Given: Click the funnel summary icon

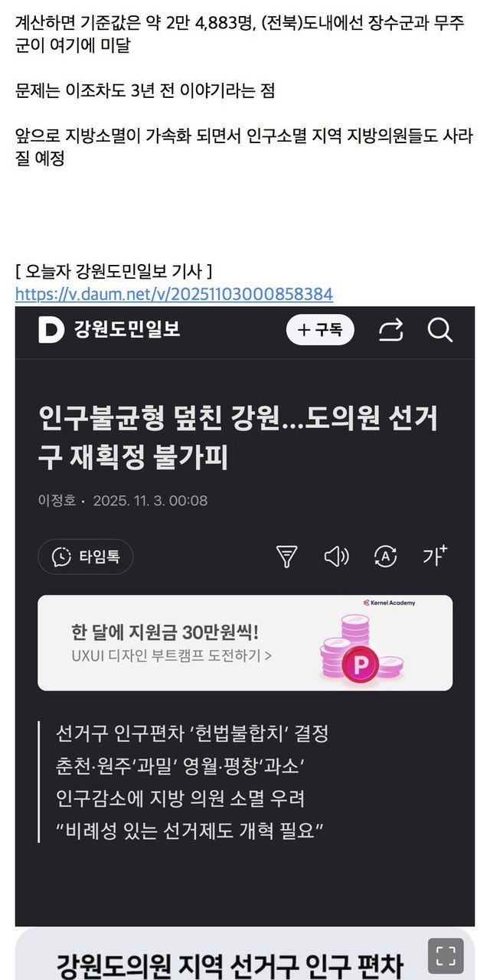Looking at the screenshot, I should [x=286, y=557].
